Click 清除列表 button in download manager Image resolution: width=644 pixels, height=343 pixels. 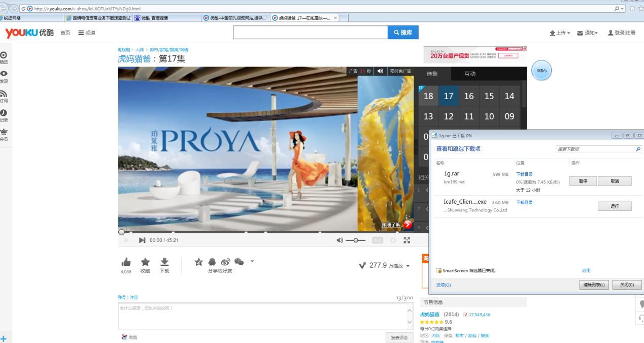click(x=594, y=285)
